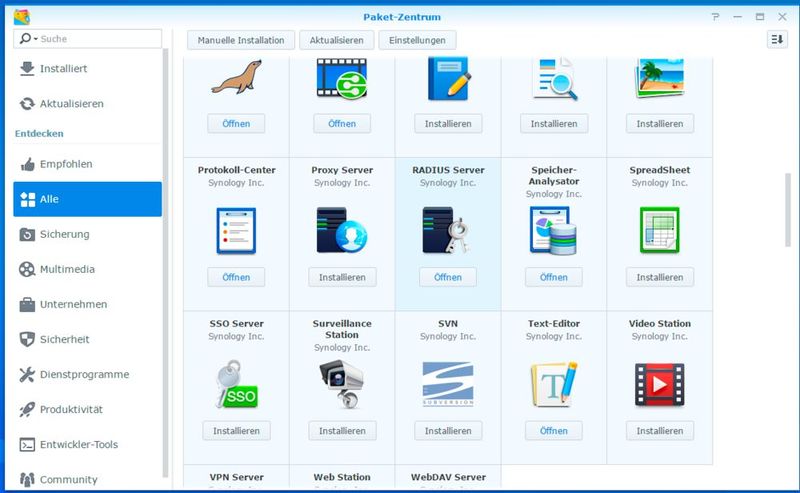800x493 pixels.
Task: Click the Manuelle Installation button
Action: coord(241,40)
